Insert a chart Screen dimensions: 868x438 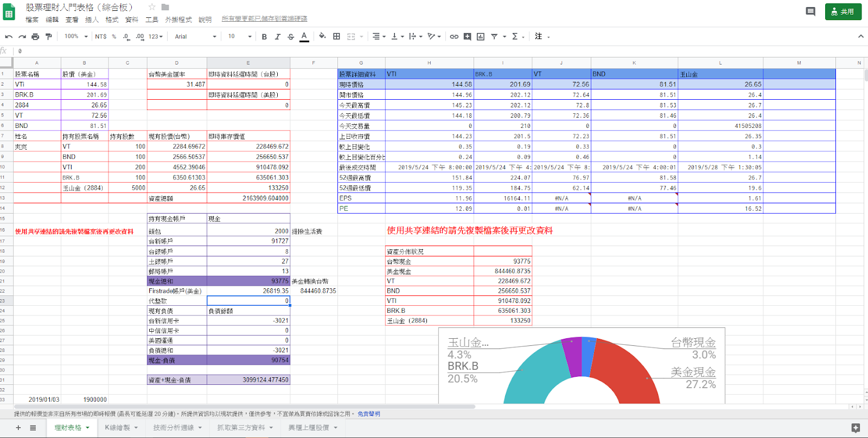pos(481,36)
